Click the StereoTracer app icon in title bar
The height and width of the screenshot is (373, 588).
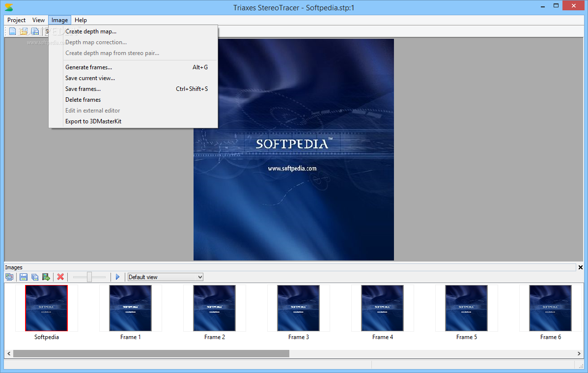(9, 7)
